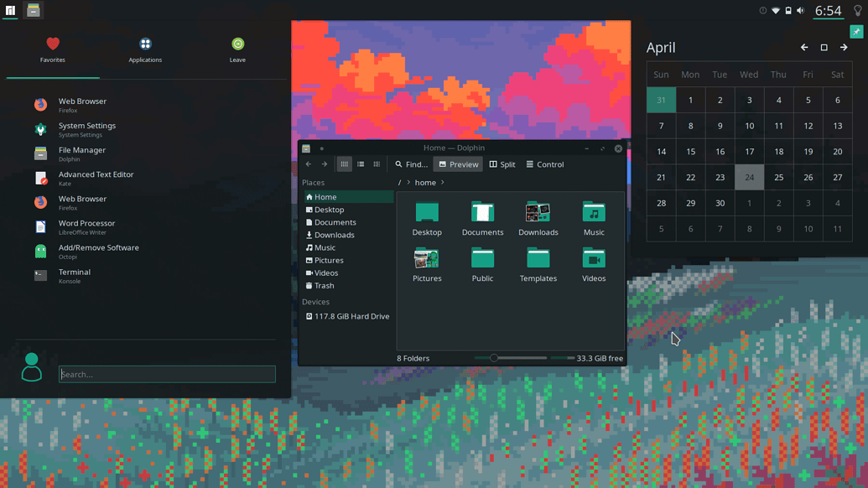Open the Control menu in Dolphin
This screenshot has height=488, width=868.
[x=544, y=164]
